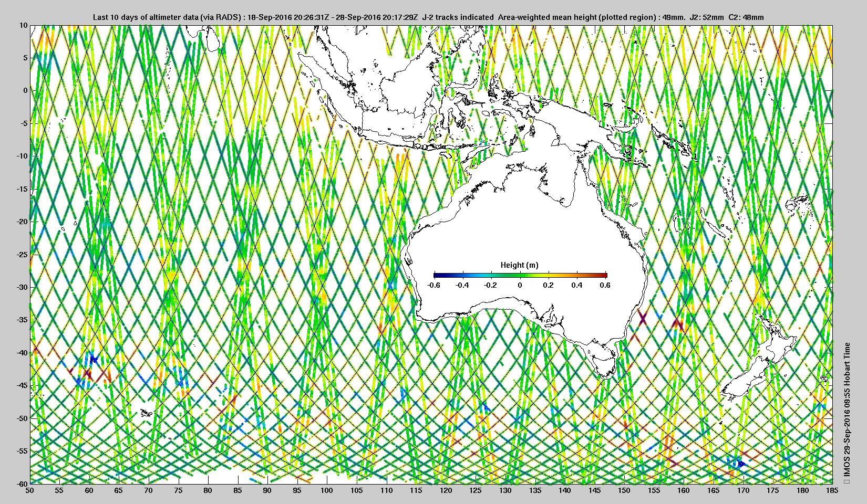Click longitude tick label '160'
Image resolution: width=867 pixels, height=504 pixels.
pyautogui.click(x=684, y=490)
